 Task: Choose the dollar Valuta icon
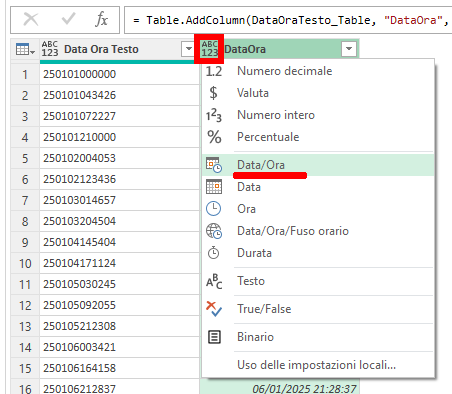213,93
